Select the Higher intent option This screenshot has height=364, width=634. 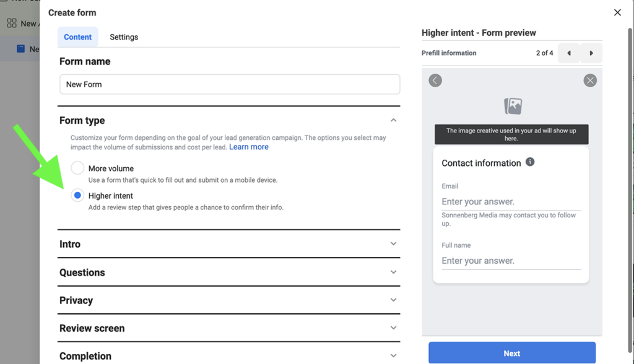77,196
